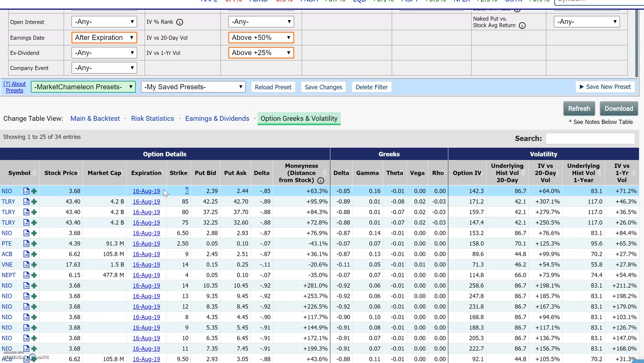Switch to Risk Statistics table view

tap(152, 119)
